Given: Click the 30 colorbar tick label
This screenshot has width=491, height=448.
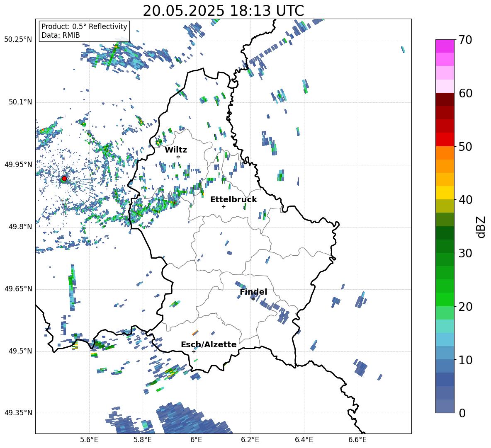Looking at the screenshot, I should pos(465,253).
